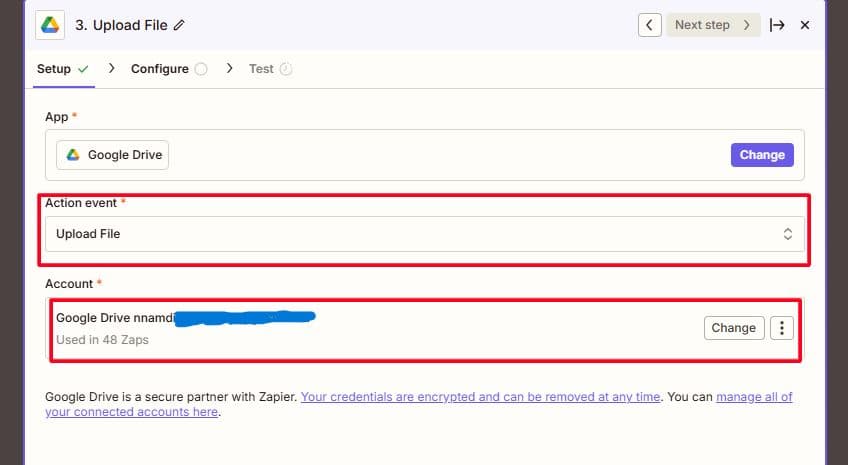Open the Action event dropdown
The height and width of the screenshot is (465, 848).
tap(424, 234)
